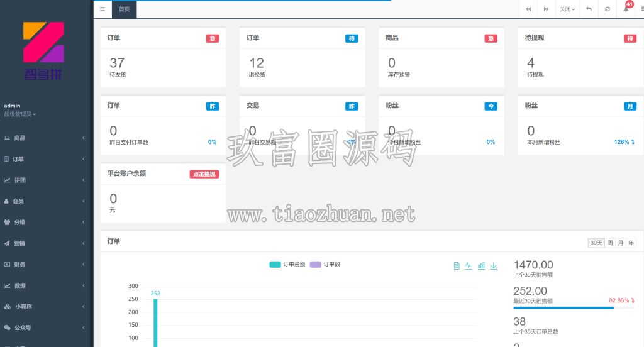644x347 pixels.
Task: Click the 数据 chart icon in sidebar
Action: tap(7, 285)
